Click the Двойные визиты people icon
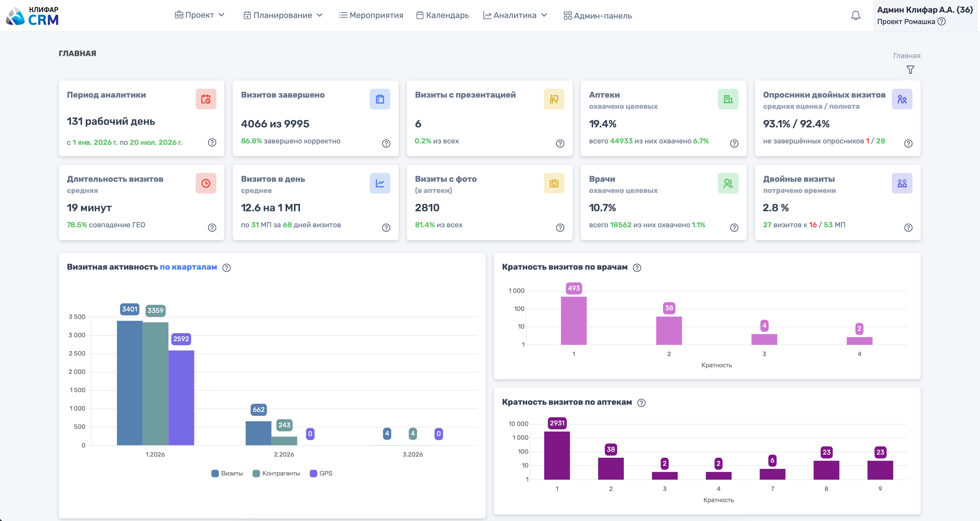Screen dimensions: 980x521 click(x=902, y=183)
